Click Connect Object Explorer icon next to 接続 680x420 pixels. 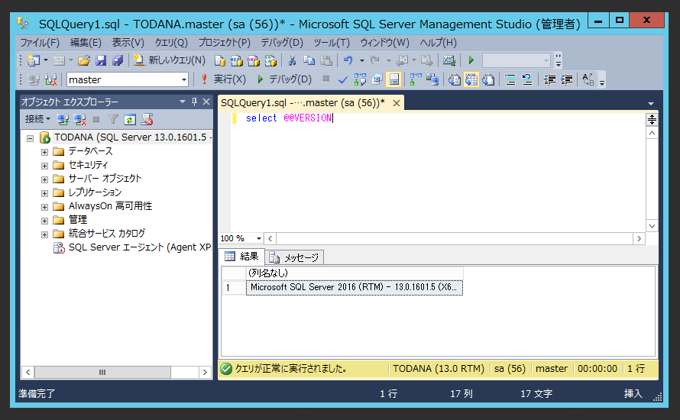(x=63, y=119)
